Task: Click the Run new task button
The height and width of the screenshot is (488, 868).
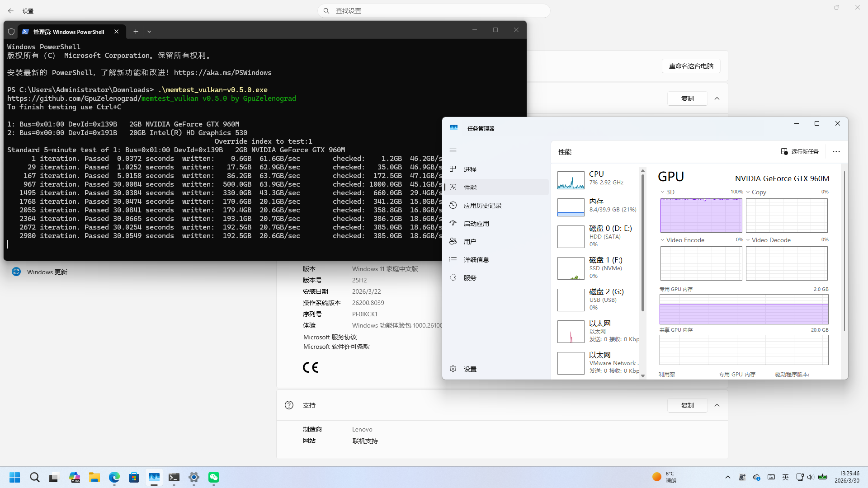Action: click(800, 152)
